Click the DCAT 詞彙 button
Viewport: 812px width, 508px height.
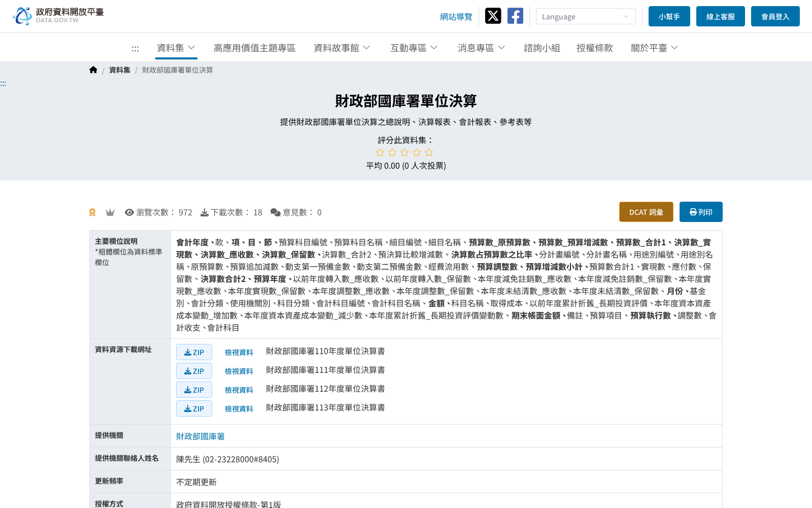646,212
